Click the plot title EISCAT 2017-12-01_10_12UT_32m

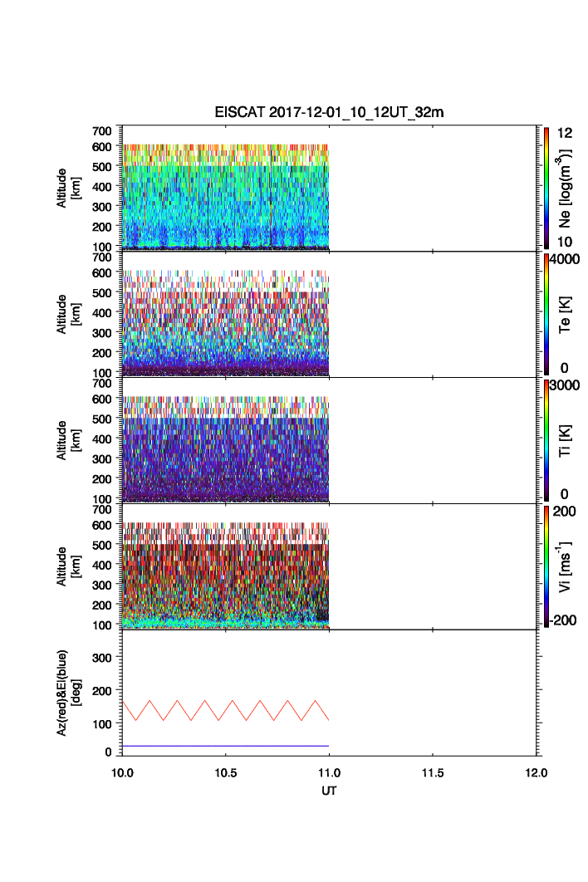[329, 113]
